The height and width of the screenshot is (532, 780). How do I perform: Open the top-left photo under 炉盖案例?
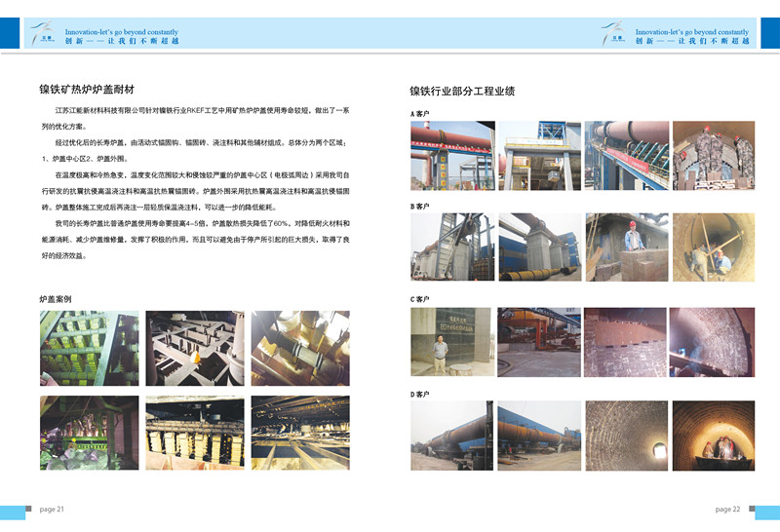click(x=90, y=348)
